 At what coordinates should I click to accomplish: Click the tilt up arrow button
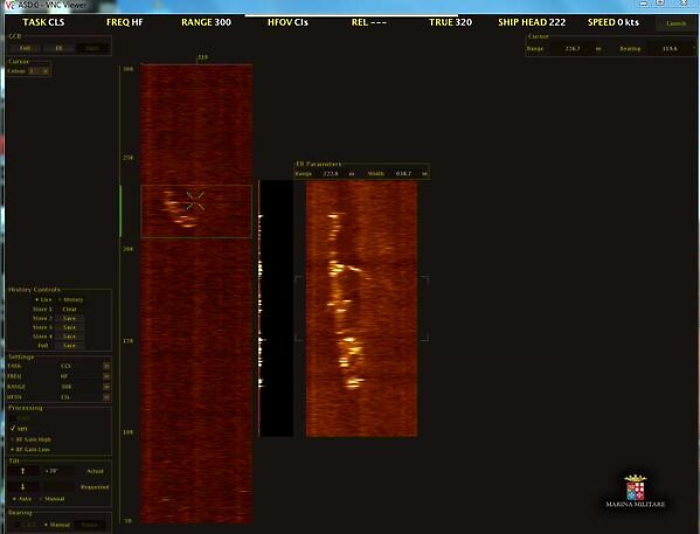(x=22, y=470)
